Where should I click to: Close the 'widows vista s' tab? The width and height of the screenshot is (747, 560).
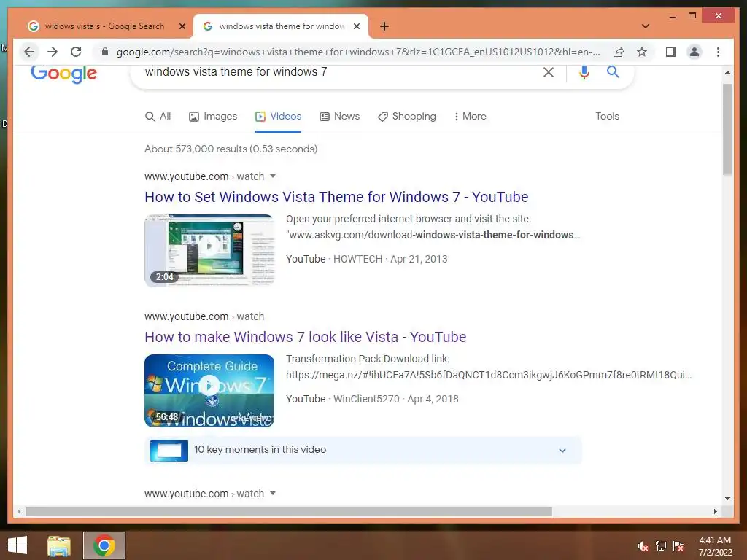[x=182, y=26]
